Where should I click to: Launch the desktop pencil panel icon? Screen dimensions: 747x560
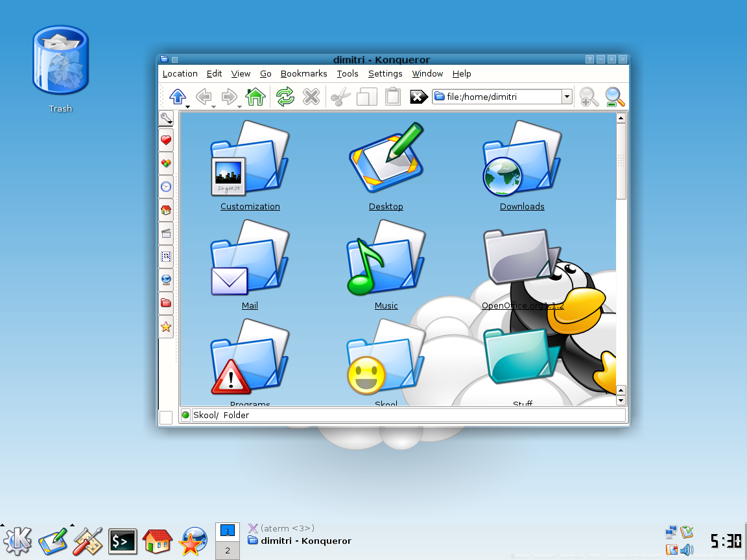(x=53, y=541)
